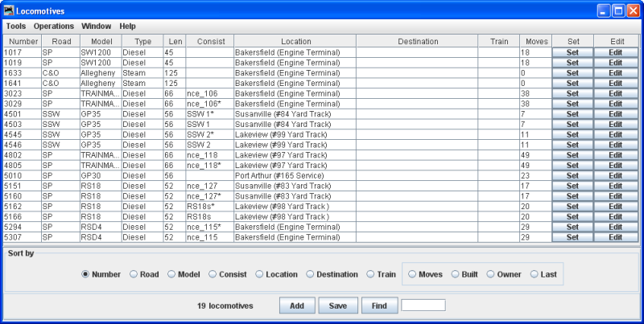Viewport: 644px width, 324px height.
Task: Open the Operations menu
Action: point(53,26)
